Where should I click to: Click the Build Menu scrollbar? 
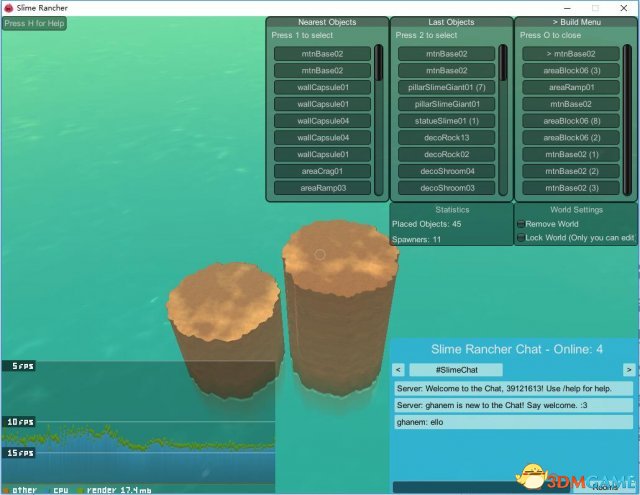click(x=627, y=120)
